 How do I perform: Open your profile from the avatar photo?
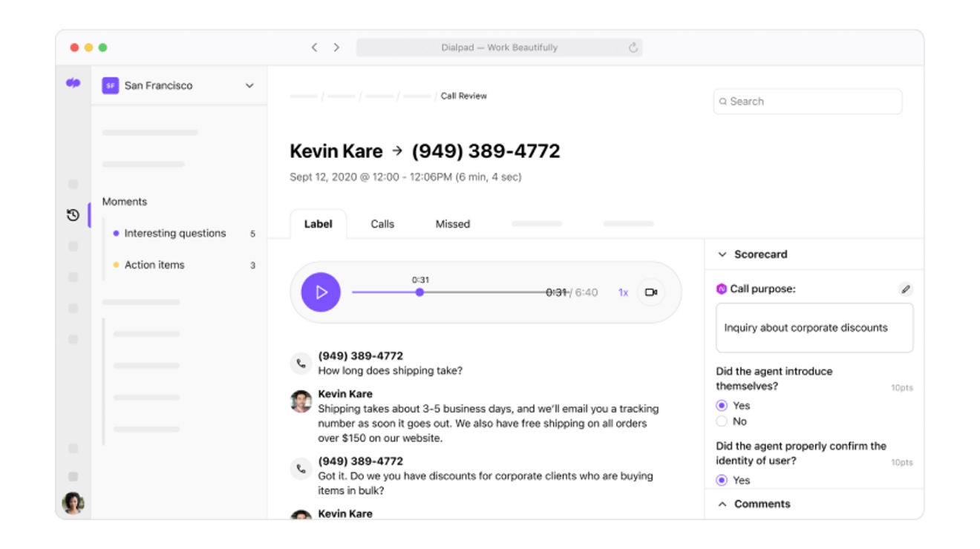point(73,502)
